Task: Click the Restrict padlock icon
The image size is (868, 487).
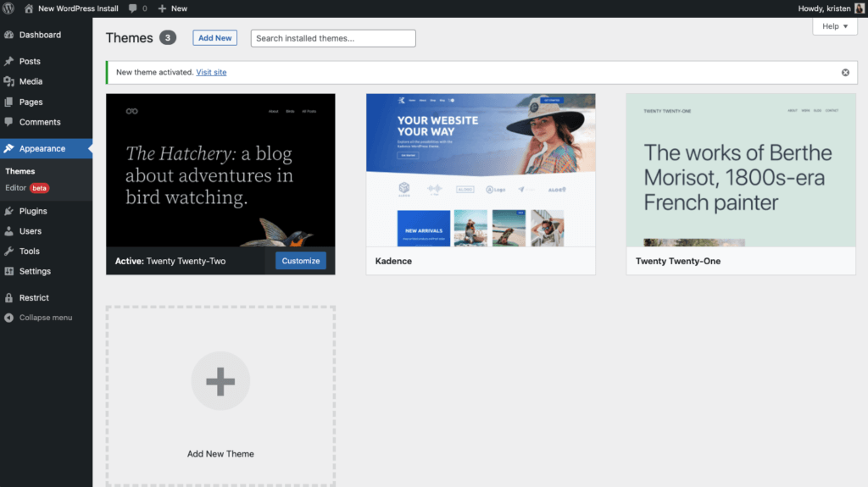Action: 8,298
